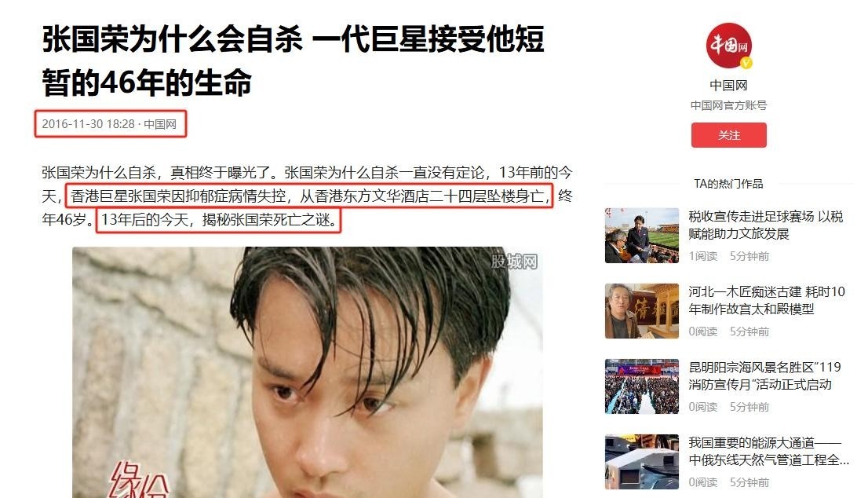
Task: Open the Kunming fire safety event thumbnail
Action: click(x=642, y=386)
